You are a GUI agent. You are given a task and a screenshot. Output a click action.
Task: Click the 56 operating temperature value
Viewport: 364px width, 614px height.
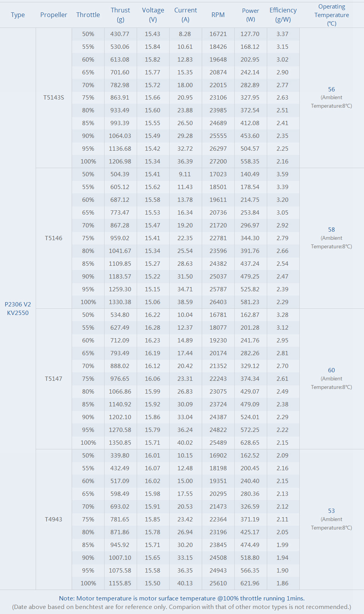click(x=331, y=89)
